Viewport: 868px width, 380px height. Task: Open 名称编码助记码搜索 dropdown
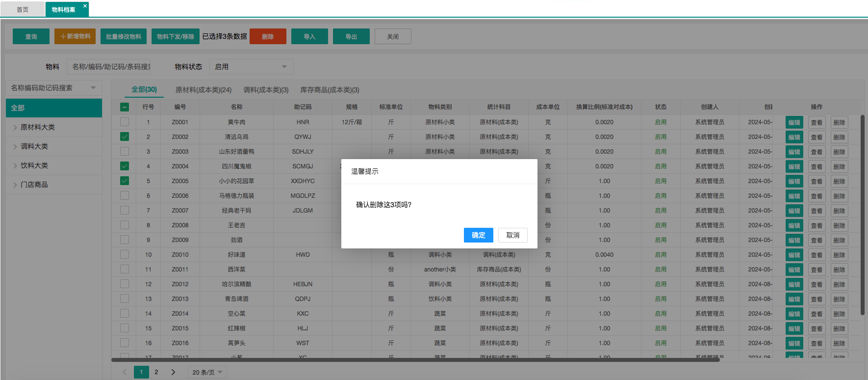(54, 88)
